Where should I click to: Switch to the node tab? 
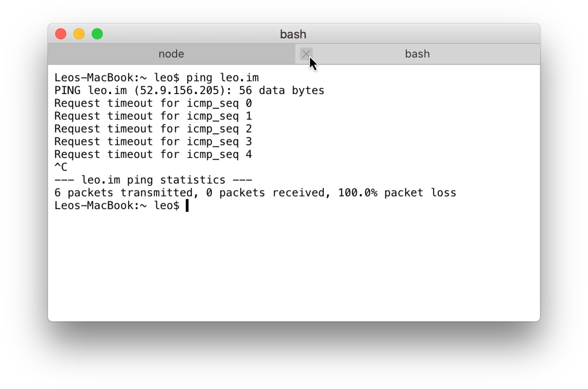171,54
